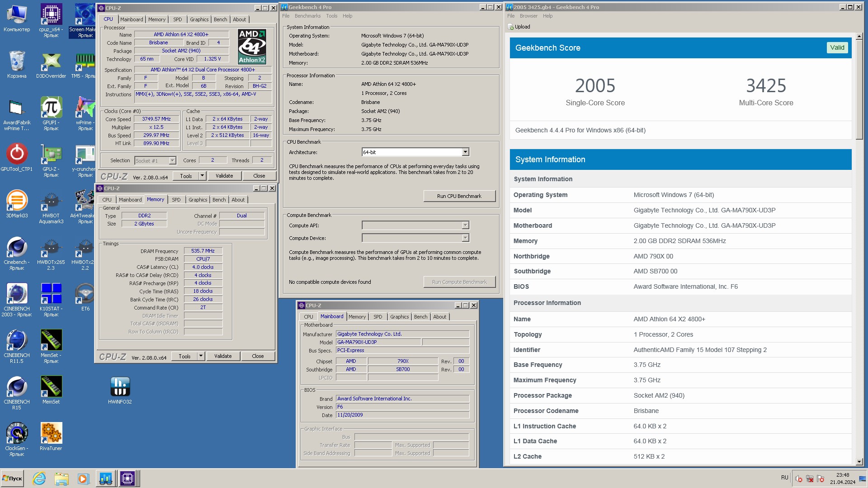Switch to the Geekbench taskbar button
Screen dimensions: 868x488
click(105, 478)
